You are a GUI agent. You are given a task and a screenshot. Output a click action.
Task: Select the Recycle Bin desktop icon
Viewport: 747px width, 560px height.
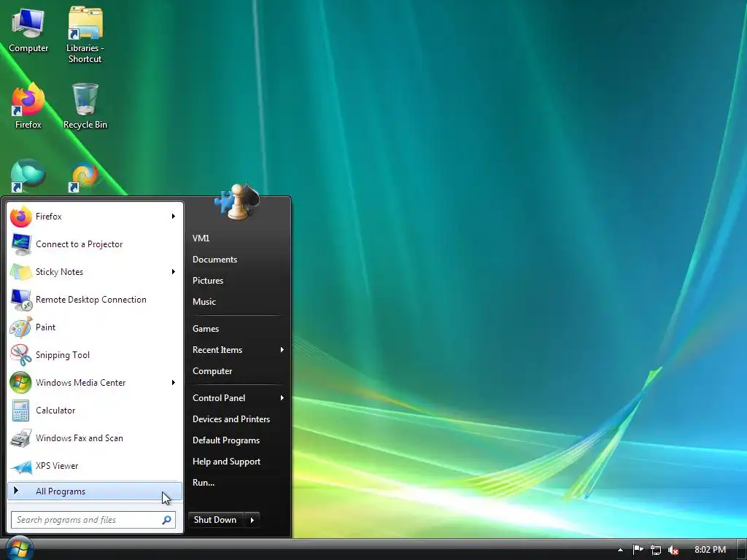click(x=85, y=106)
